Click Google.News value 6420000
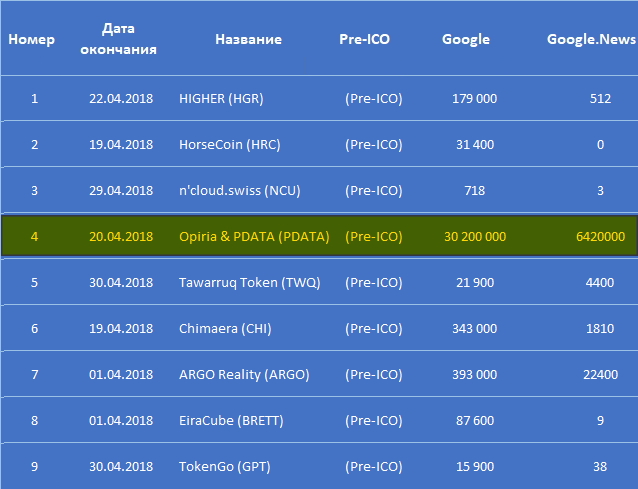The width and height of the screenshot is (638, 489). pos(600,236)
